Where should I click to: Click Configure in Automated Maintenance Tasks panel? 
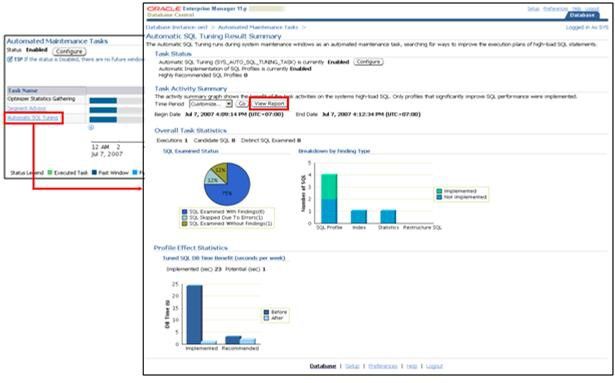(x=69, y=51)
